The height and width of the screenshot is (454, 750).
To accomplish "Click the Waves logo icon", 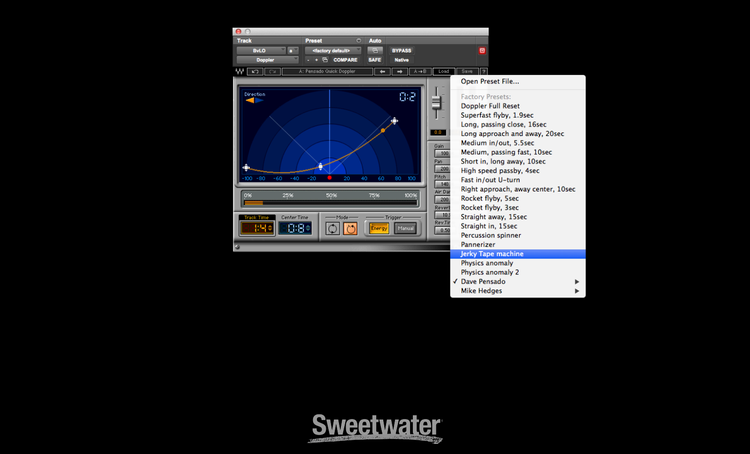I will pyautogui.click(x=240, y=72).
